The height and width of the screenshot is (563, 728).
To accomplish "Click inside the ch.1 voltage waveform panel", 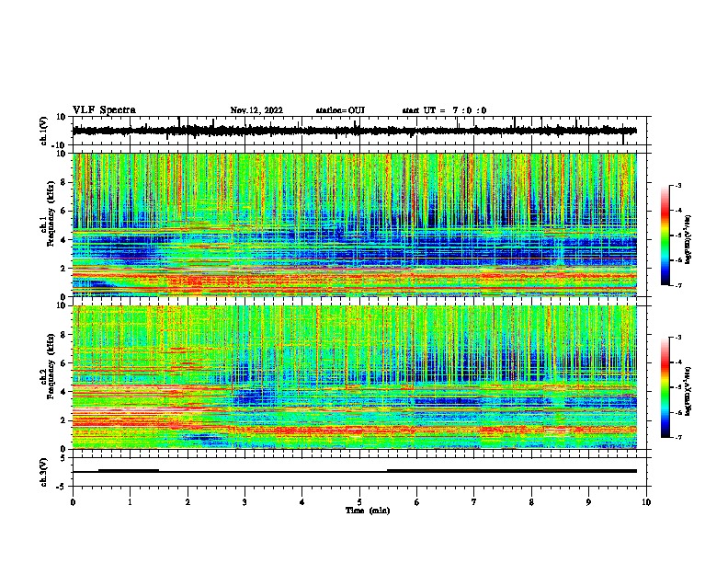I will (x=361, y=131).
